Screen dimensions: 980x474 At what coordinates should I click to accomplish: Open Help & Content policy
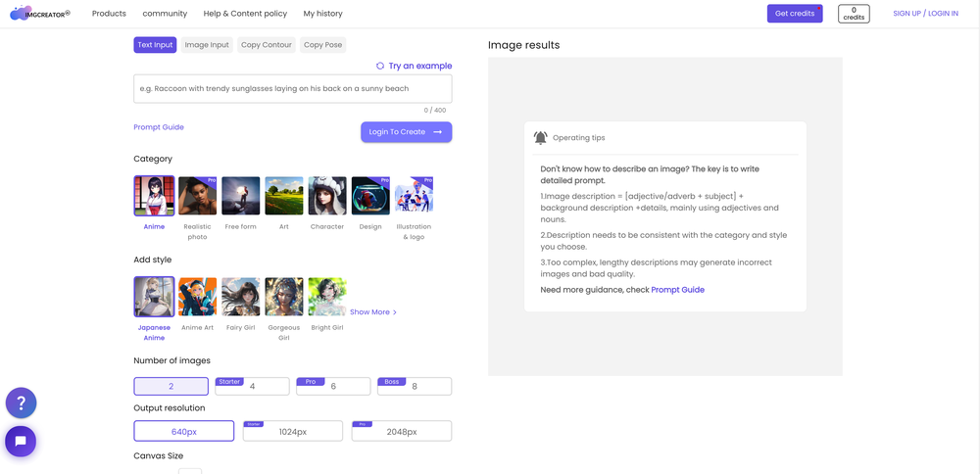tap(245, 13)
